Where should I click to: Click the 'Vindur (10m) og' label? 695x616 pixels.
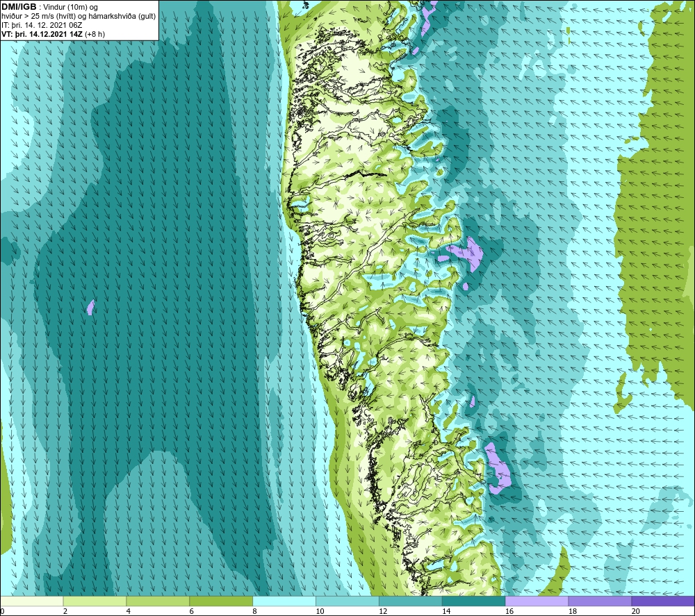(72, 8)
